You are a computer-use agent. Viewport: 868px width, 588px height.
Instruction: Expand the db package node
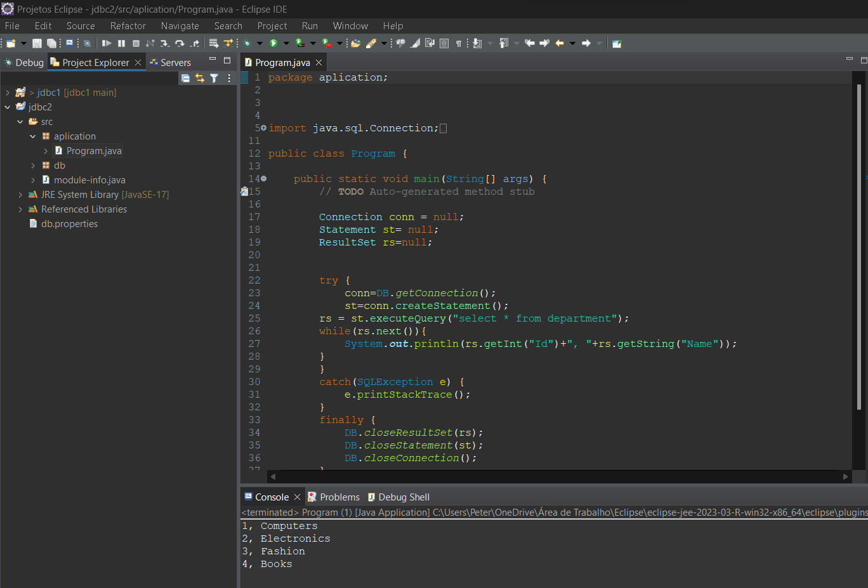[x=32, y=165]
